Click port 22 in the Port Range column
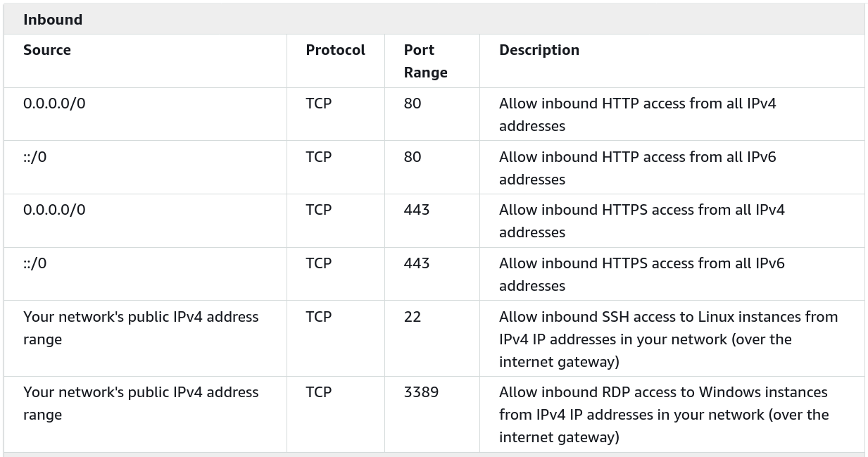This screenshot has height=457, width=868. pos(413,317)
